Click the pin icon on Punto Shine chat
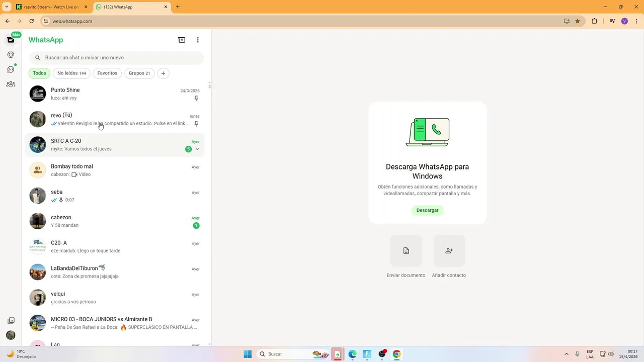The height and width of the screenshot is (362, 644). pyautogui.click(x=196, y=99)
